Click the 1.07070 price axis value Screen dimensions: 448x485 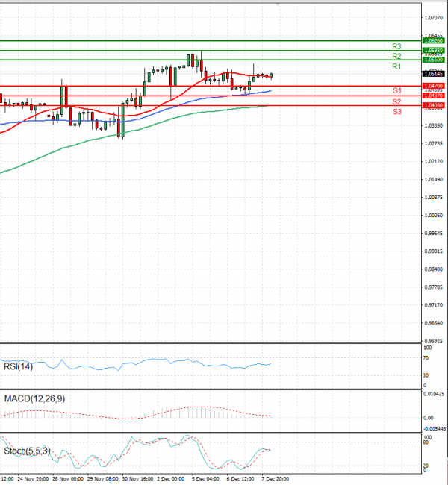(434, 18)
